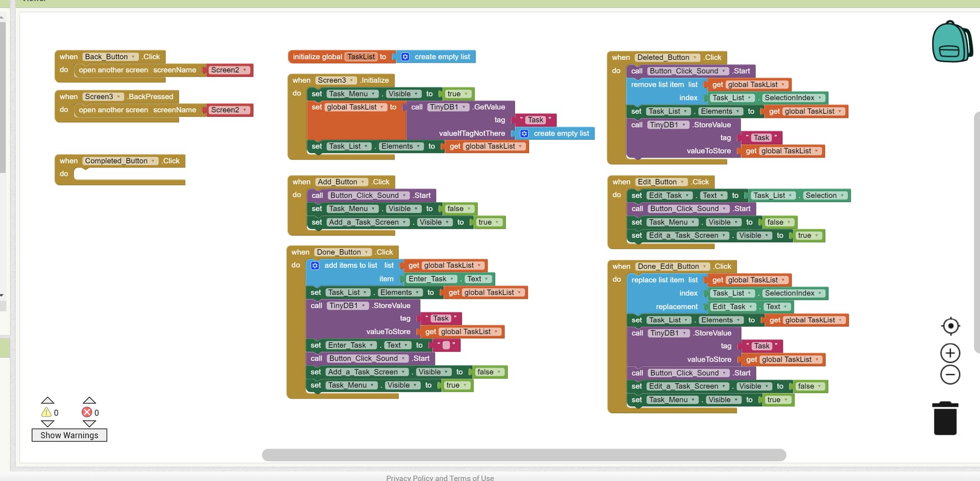Open the mutator gear on add items to list

coord(315,265)
